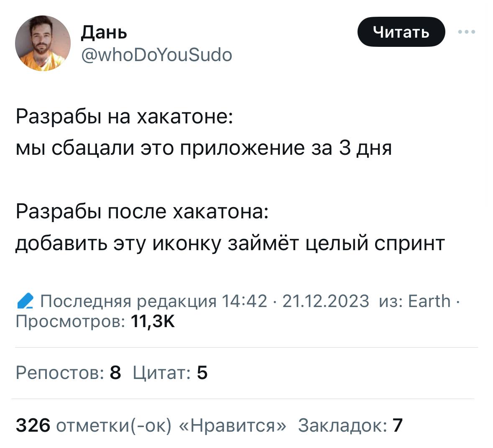Click the pencil edit history icon

[25, 301]
